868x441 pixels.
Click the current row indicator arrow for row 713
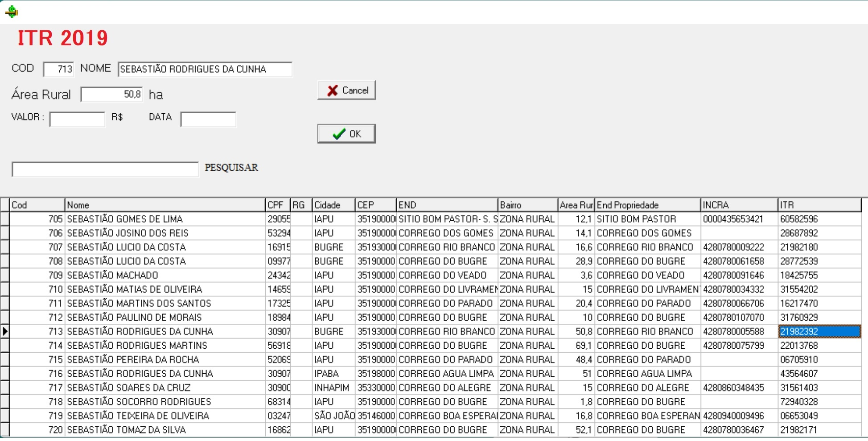pos(5,331)
